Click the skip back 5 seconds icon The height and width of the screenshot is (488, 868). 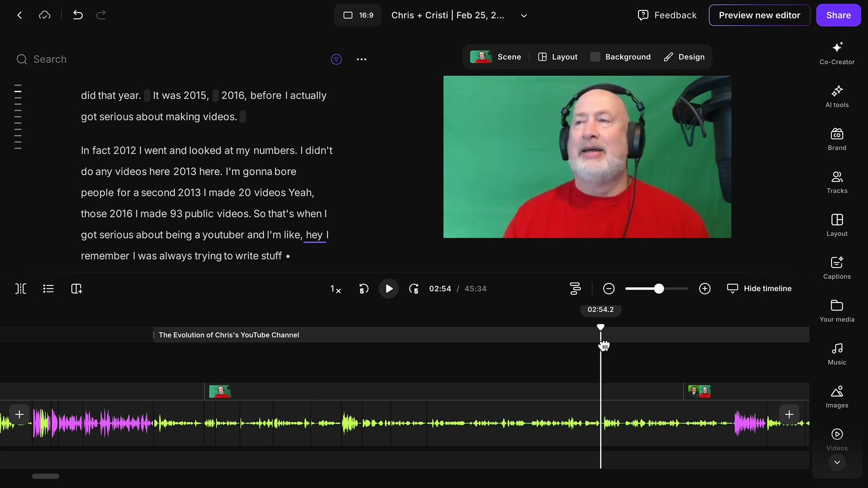[364, 288]
